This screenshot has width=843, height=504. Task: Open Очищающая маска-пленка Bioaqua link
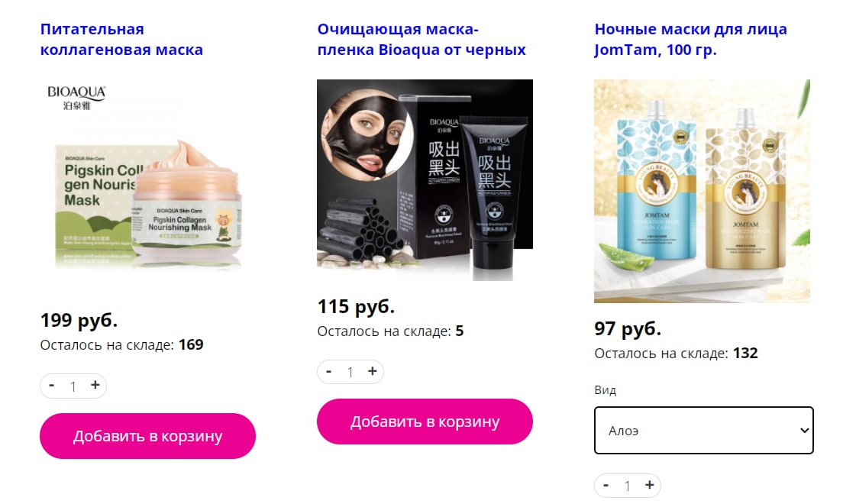pyautogui.click(x=421, y=39)
